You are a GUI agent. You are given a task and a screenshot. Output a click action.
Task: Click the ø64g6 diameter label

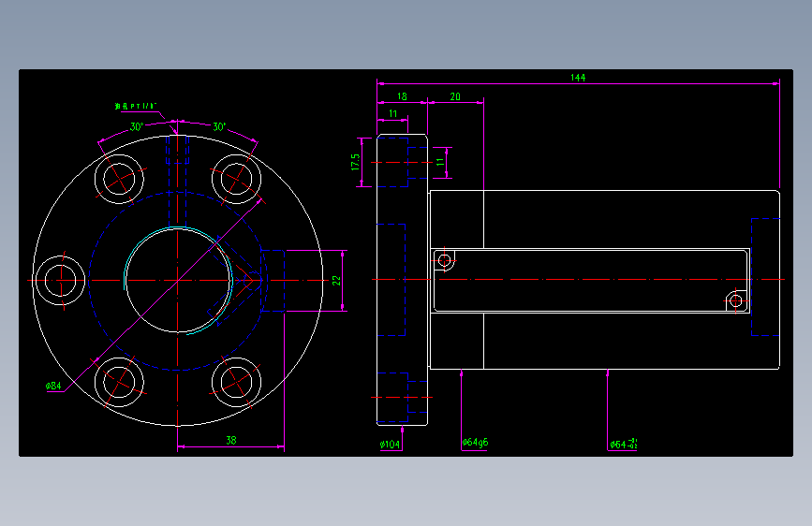[475, 443]
